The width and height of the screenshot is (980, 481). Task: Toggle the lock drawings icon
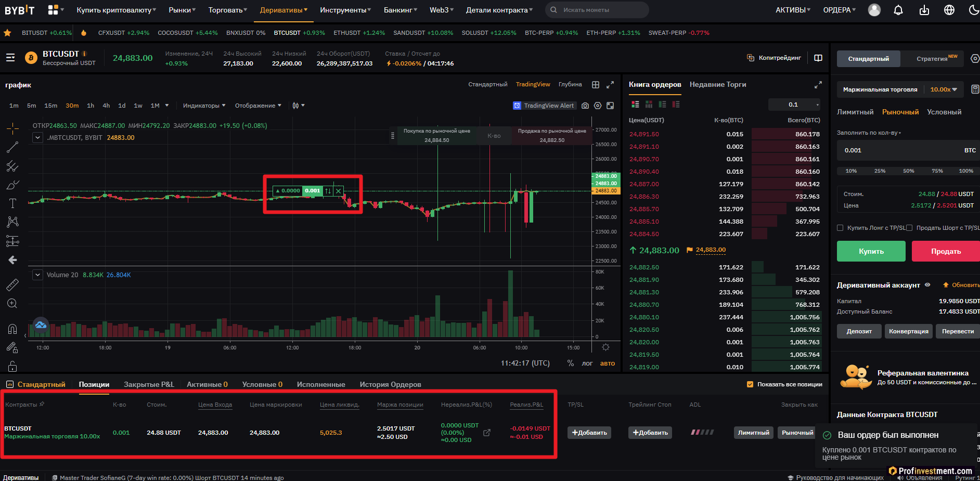click(12, 366)
